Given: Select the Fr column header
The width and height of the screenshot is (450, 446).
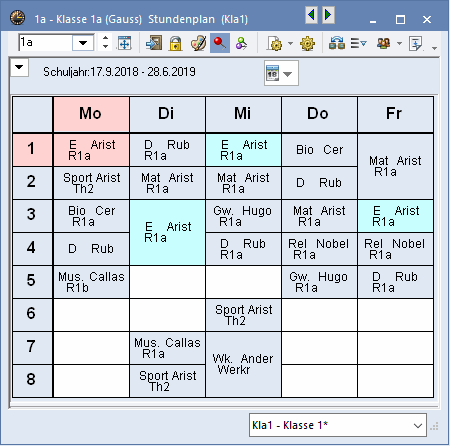Looking at the screenshot, I should coord(395,114).
